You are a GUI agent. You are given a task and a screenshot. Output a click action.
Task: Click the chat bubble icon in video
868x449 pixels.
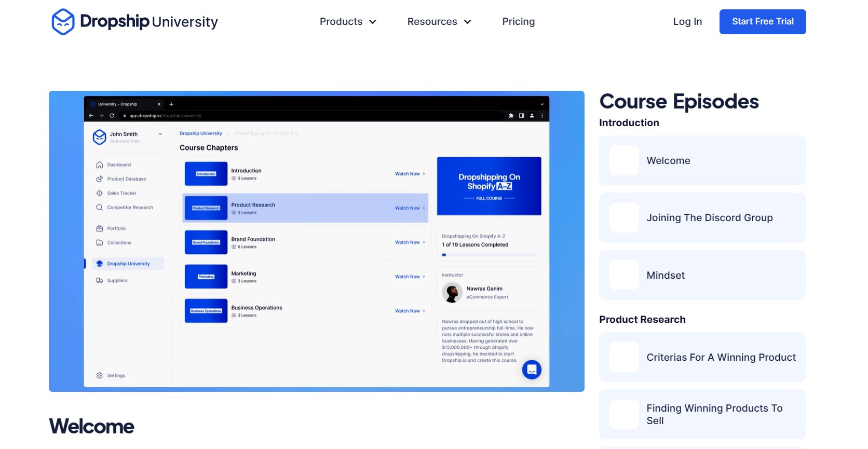point(532,370)
